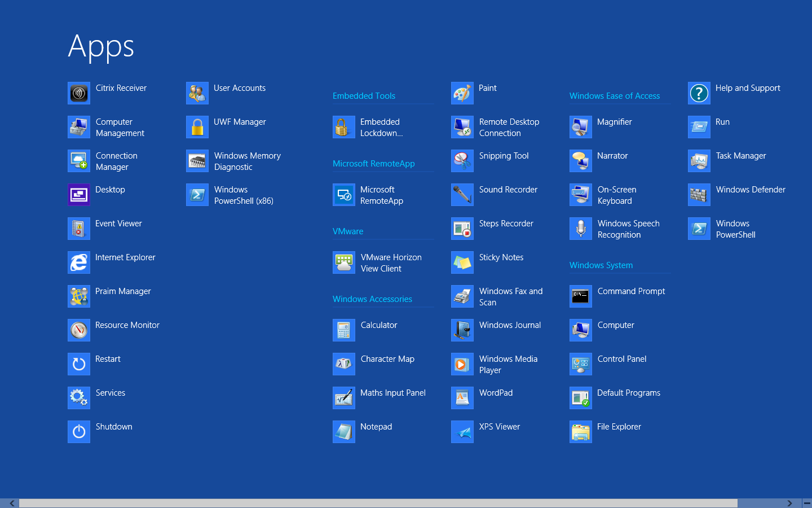Click the scrollbar left arrow

coord(12,503)
